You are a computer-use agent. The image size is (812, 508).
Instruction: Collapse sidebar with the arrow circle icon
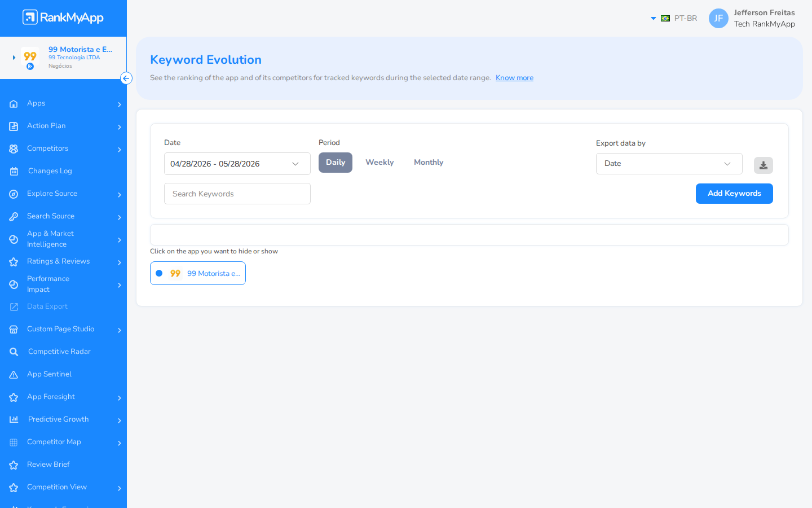(126, 78)
